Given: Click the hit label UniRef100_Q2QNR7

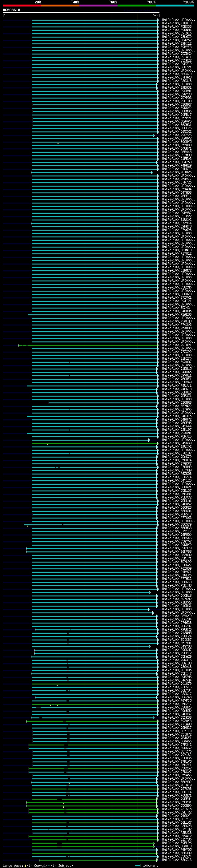Looking at the screenshot, I should point(177,104).
